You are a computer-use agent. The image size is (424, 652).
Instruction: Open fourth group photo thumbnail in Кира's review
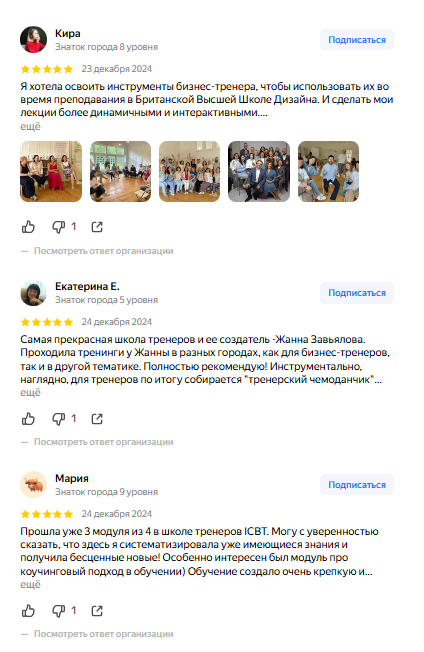pyautogui.click(x=259, y=171)
